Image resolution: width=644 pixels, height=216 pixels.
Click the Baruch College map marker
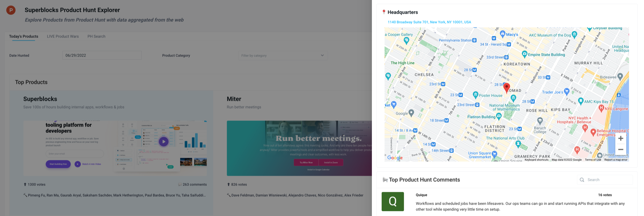540,121
